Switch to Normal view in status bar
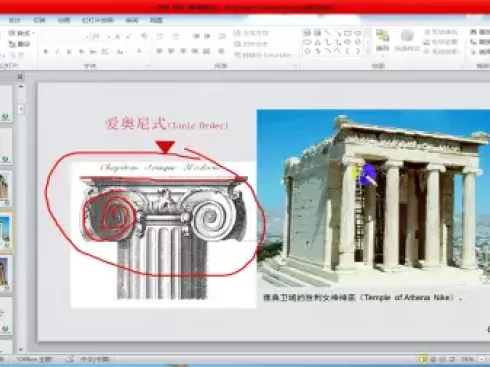490x367 pixels. (x=423, y=359)
